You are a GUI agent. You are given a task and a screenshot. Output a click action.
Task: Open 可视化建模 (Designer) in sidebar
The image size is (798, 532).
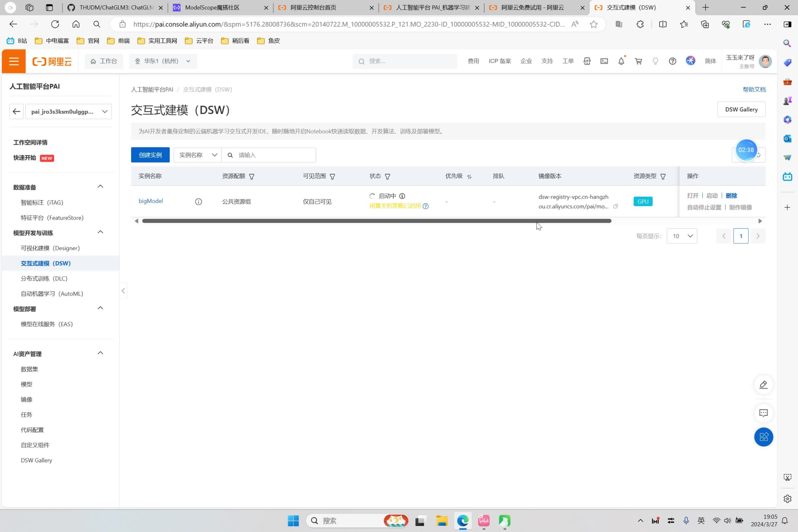[50, 248]
